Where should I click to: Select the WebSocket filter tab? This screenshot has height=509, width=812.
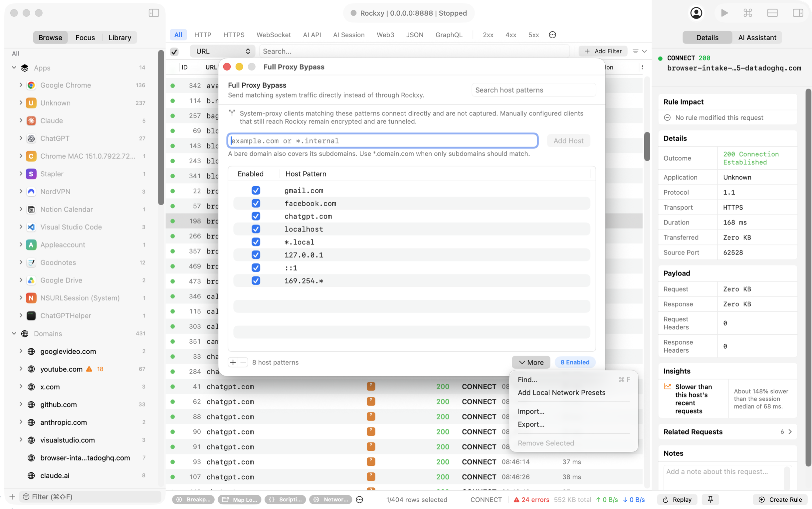pos(273,35)
